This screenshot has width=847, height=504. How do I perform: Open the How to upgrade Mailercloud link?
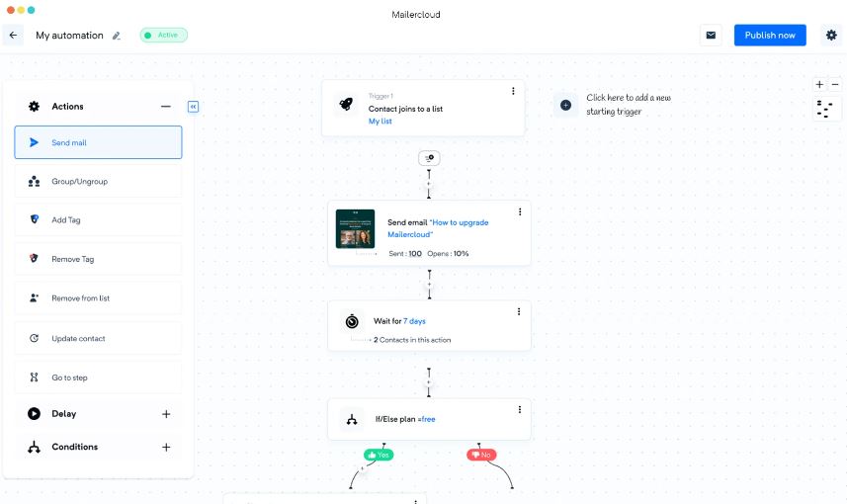coord(438,228)
